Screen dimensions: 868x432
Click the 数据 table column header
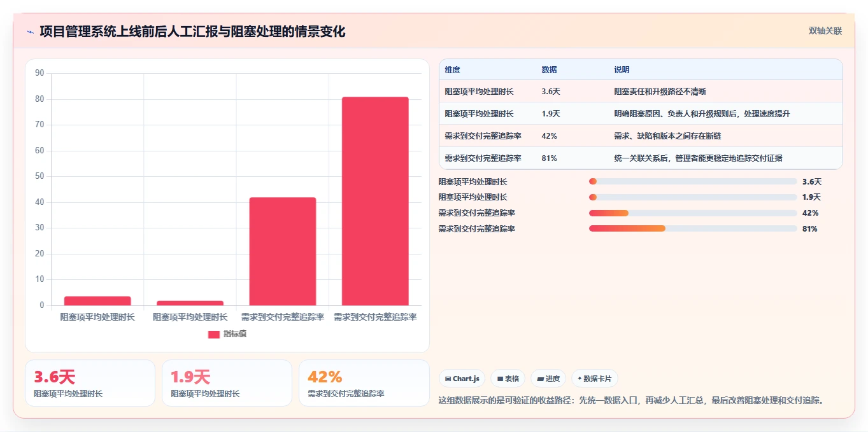[550, 70]
